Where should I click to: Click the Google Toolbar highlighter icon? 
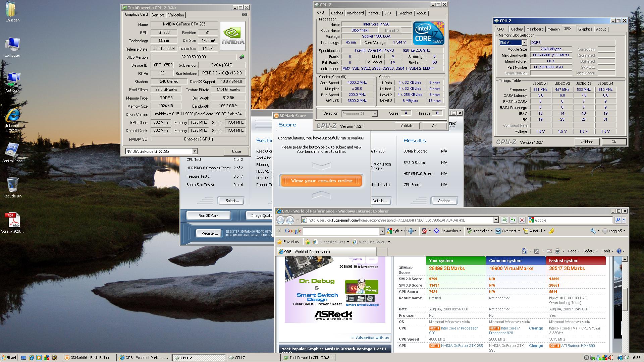tap(551, 231)
